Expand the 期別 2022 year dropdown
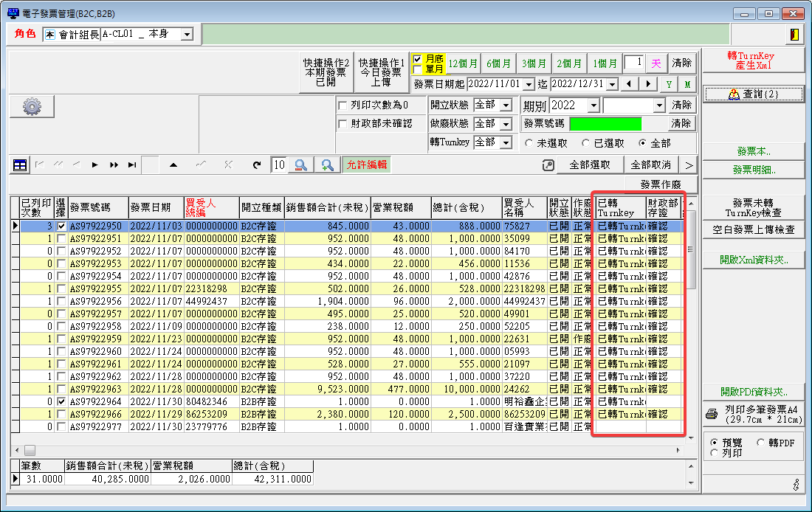812x512 pixels. (592, 105)
